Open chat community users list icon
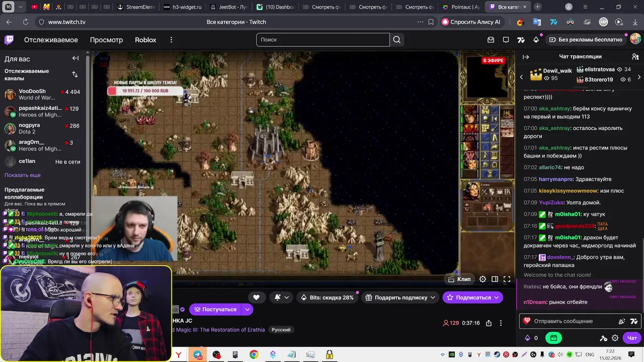The width and height of the screenshot is (644, 362). (635, 57)
